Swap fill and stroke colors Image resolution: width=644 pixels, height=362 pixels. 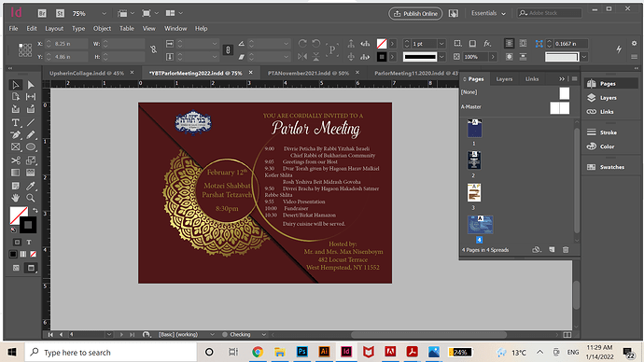coord(35,210)
